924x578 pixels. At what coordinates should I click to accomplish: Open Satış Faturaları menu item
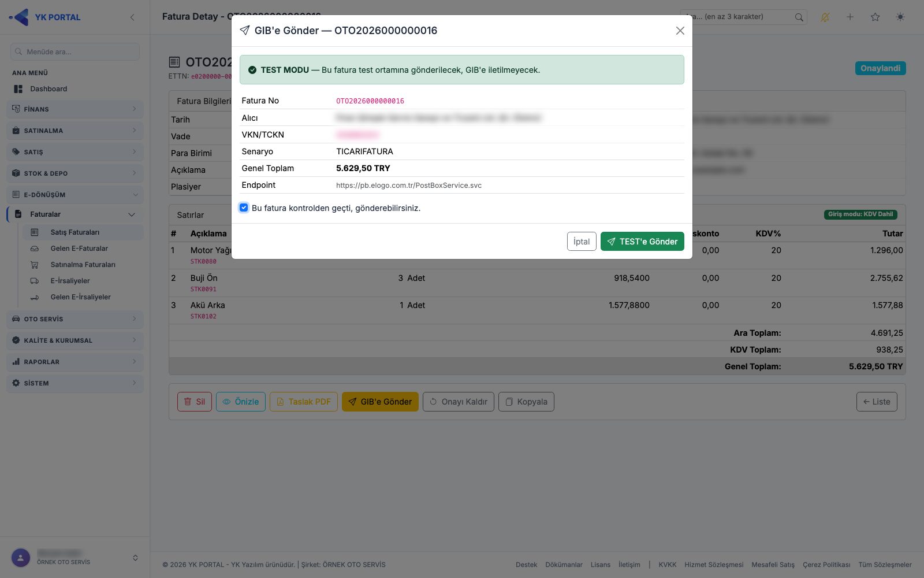(x=83, y=232)
